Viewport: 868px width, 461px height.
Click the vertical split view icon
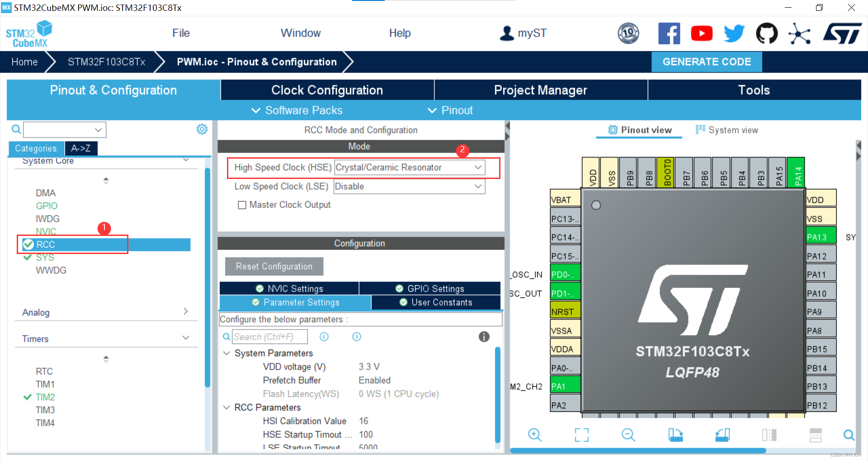[x=769, y=435]
